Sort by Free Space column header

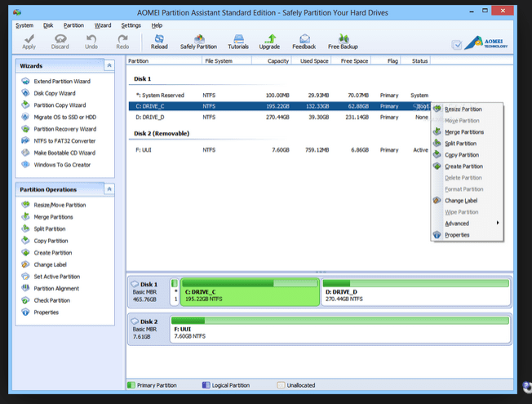tap(351, 60)
